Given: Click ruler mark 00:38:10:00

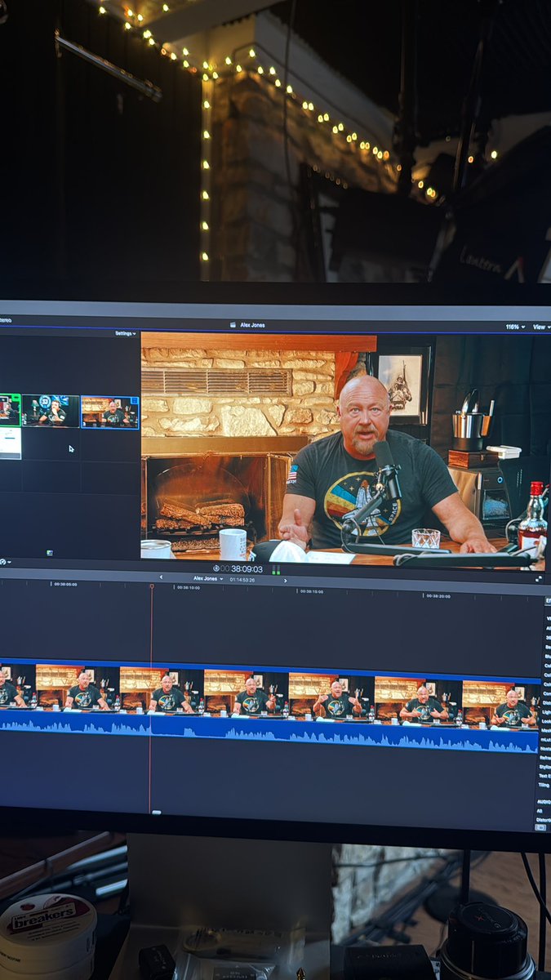Looking at the screenshot, I should (x=189, y=587).
